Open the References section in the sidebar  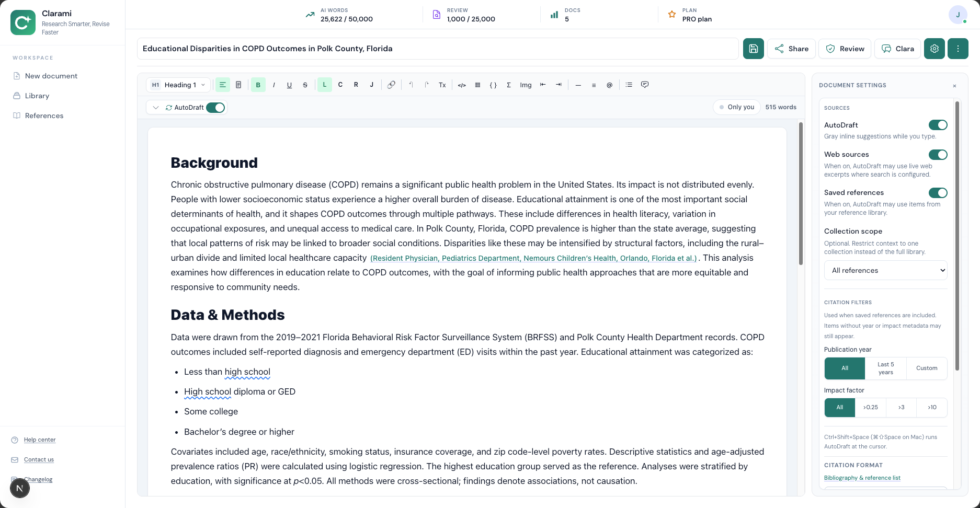44,116
